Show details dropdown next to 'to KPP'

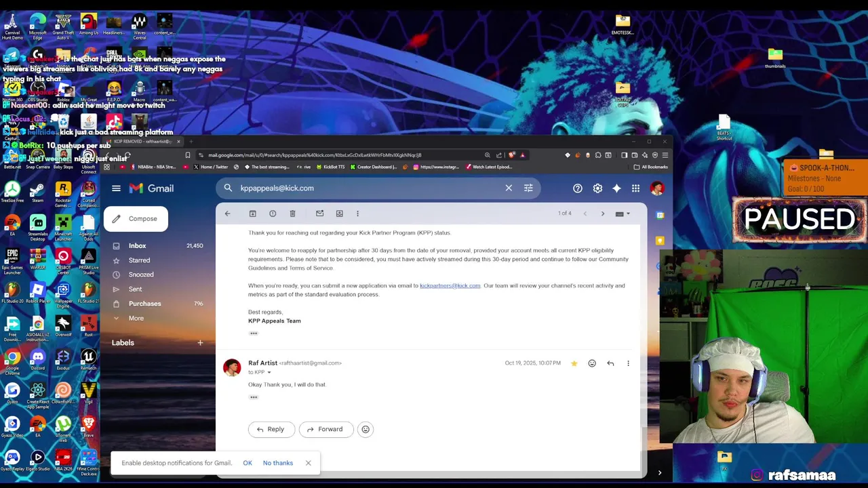click(x=269, y=372)
